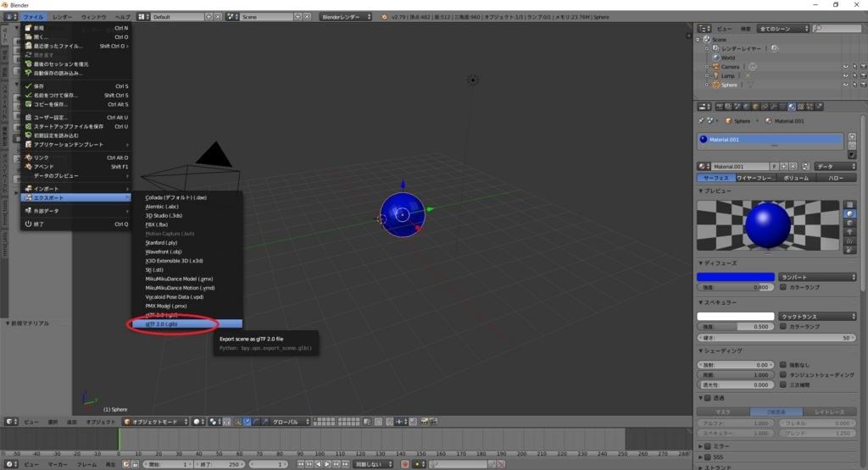Open the ランバート diffuse shader dropdown
This screenshot has height=470, width=868.
click(x=817, y=276)
